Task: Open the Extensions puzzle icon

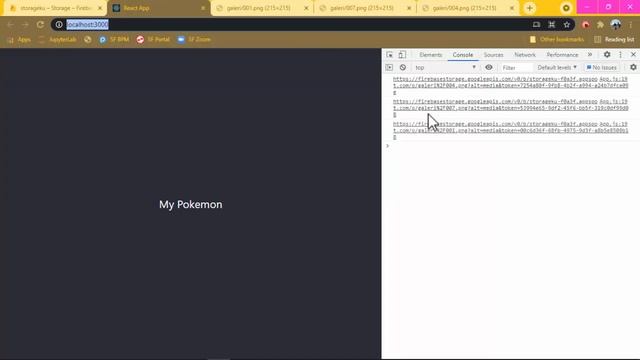Action: coord(600,25)
